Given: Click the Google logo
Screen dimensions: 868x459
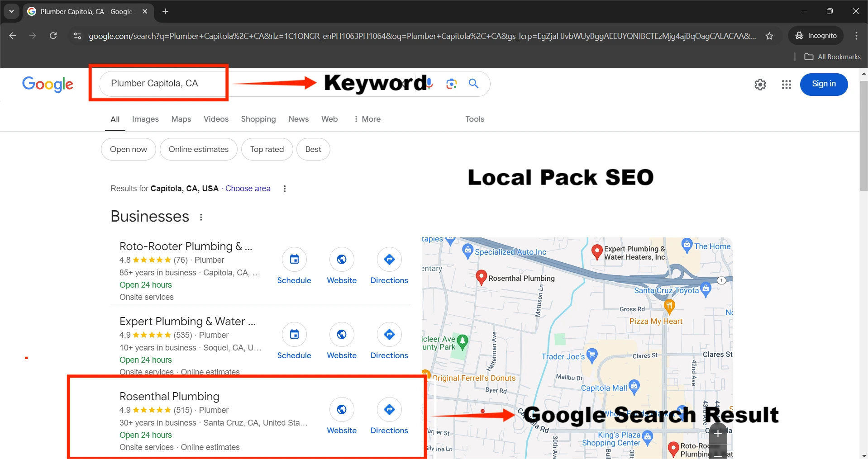Looking at the screenshot, I should pos(48,84).
